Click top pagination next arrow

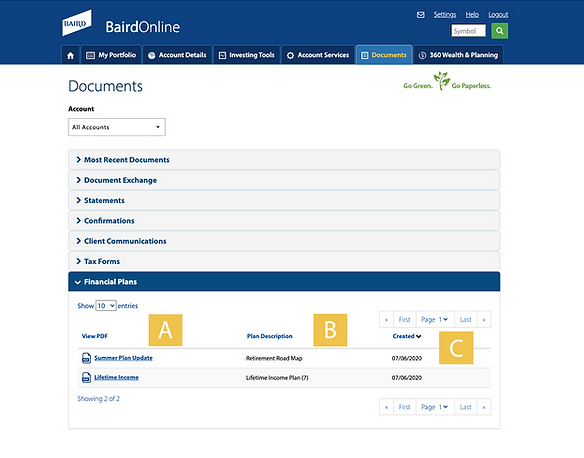(x=484, y=319)
